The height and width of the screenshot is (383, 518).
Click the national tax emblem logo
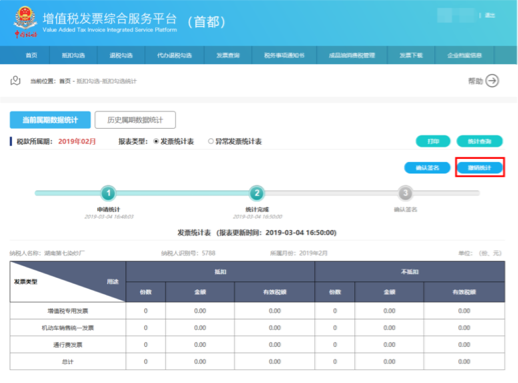25,22
